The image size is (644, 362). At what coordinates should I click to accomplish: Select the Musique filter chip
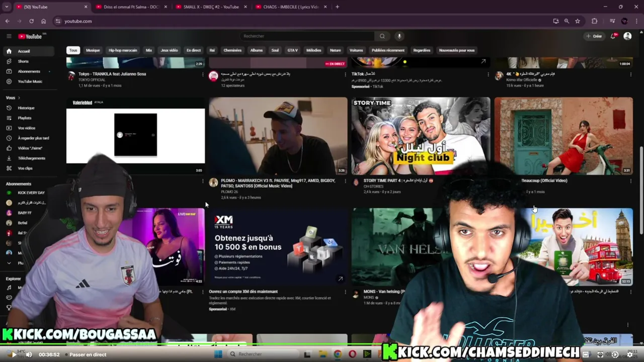click(93, 50)
